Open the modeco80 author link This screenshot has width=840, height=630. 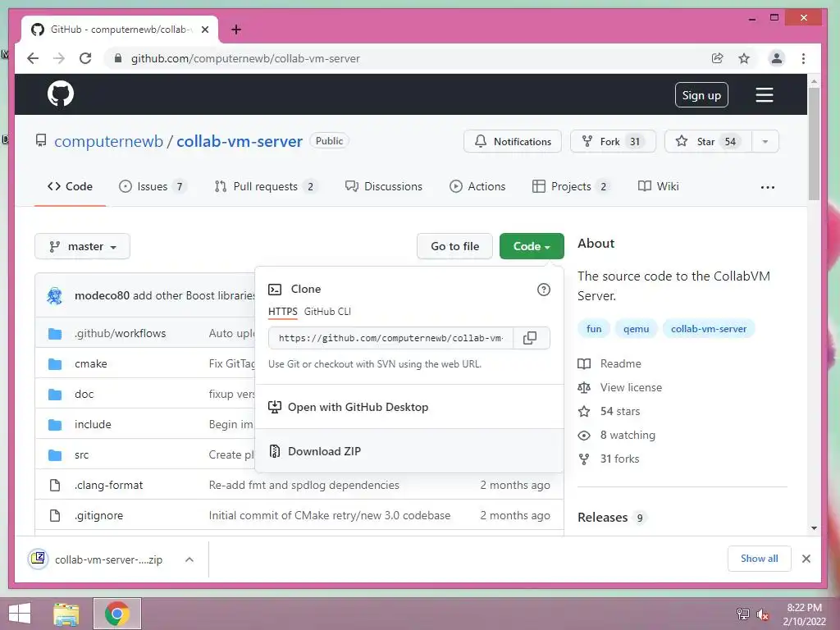(102, 295)
